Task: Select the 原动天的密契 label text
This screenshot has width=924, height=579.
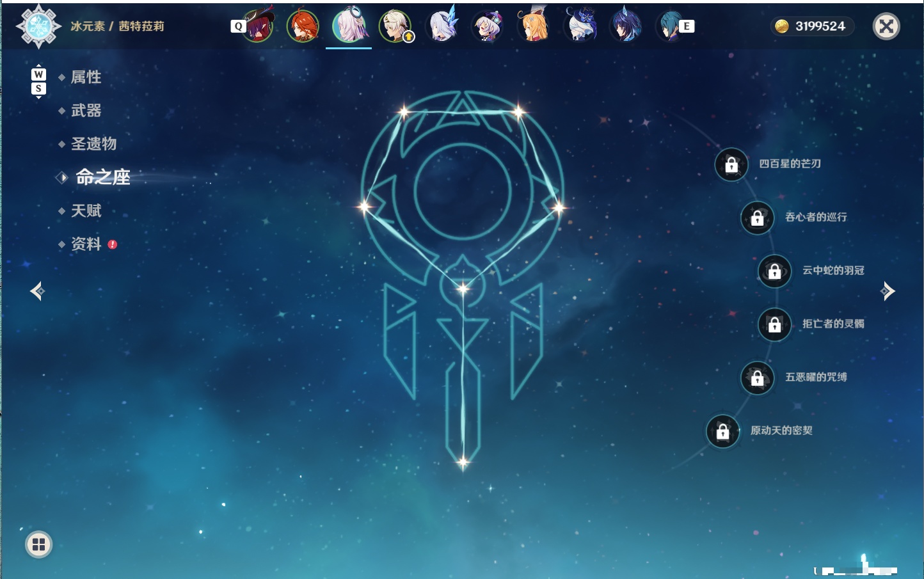Action: tap(781, 431)
